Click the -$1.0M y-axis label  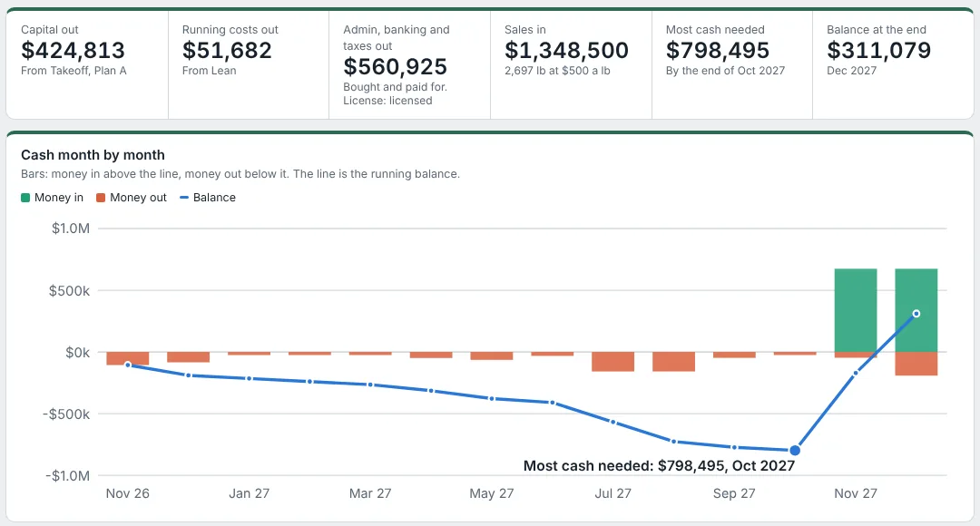click(x=67, y=476)
